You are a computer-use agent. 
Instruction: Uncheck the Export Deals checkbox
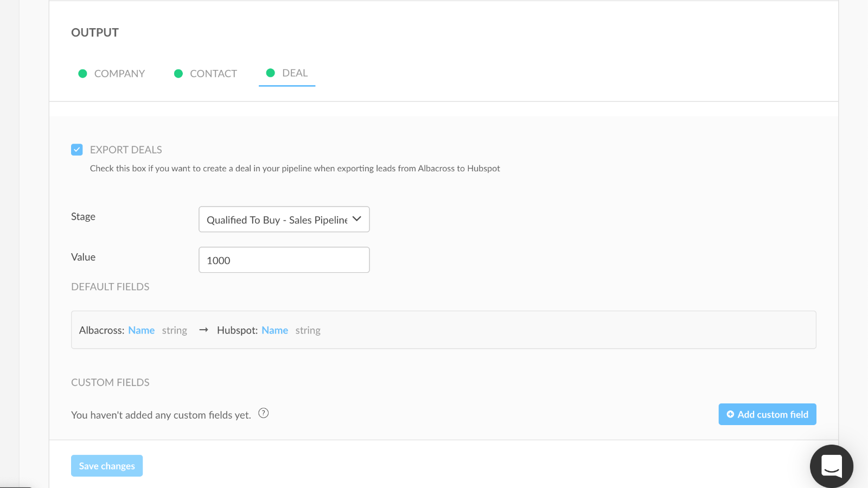click(x=77, y=150)
